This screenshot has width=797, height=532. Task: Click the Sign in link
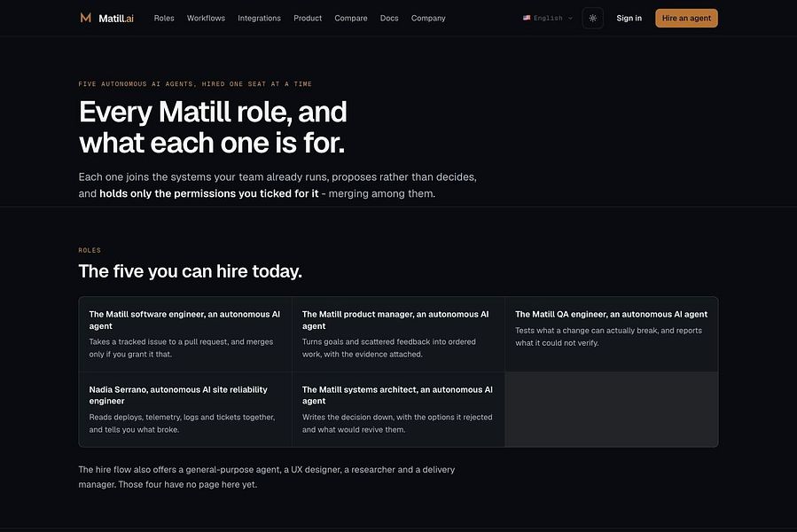pyautogui.click(x=629, y=19)
